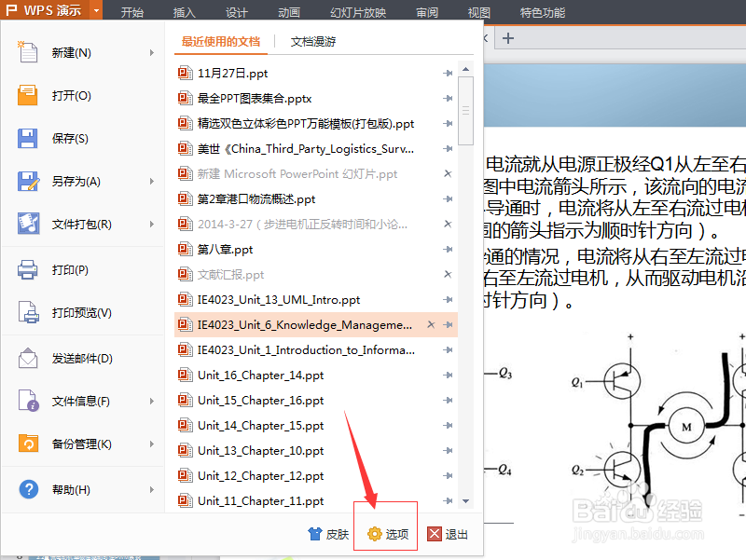Pin Unit_16_Chapter_14.ppt entry

[x=448, y=376]
